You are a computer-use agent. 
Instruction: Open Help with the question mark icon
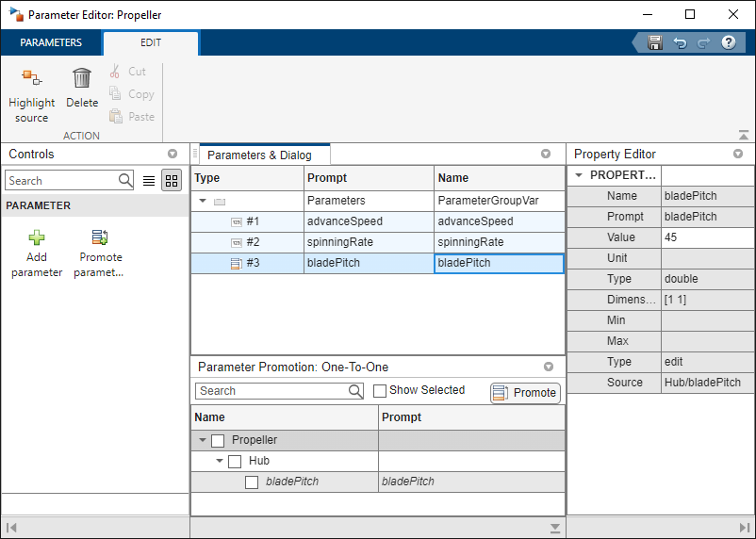(x=728, y=43)
